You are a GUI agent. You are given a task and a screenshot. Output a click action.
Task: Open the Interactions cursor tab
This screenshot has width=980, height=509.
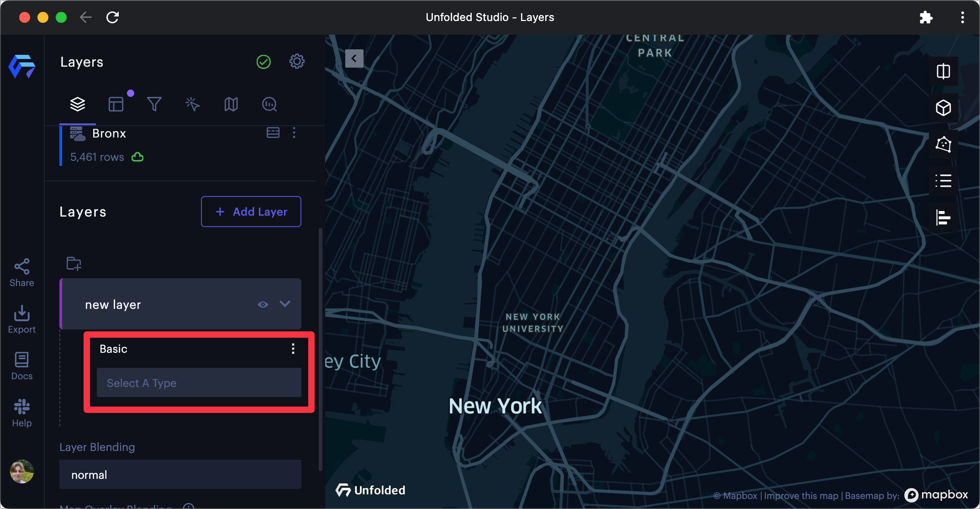[192, 104]
